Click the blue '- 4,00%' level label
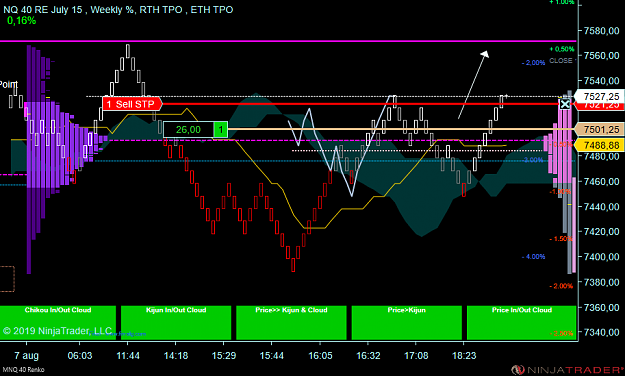Screen dimensions: 625x376 tap(533, 256)
